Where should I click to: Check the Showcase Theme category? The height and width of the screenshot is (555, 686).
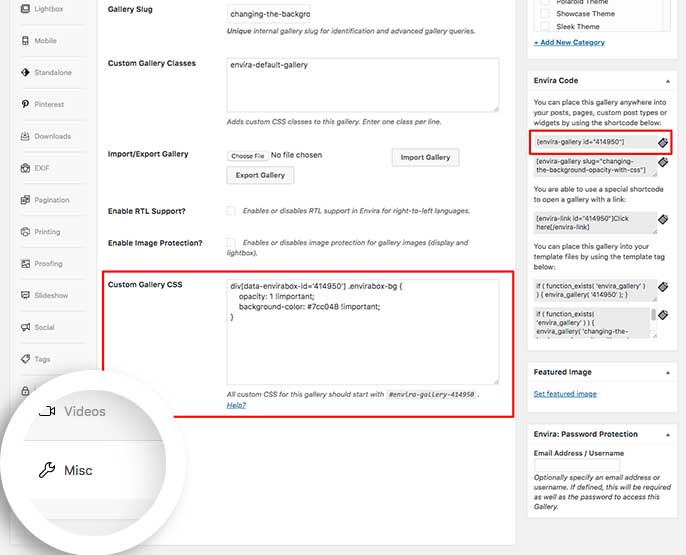pyautogui.click(x=545, y=15)
